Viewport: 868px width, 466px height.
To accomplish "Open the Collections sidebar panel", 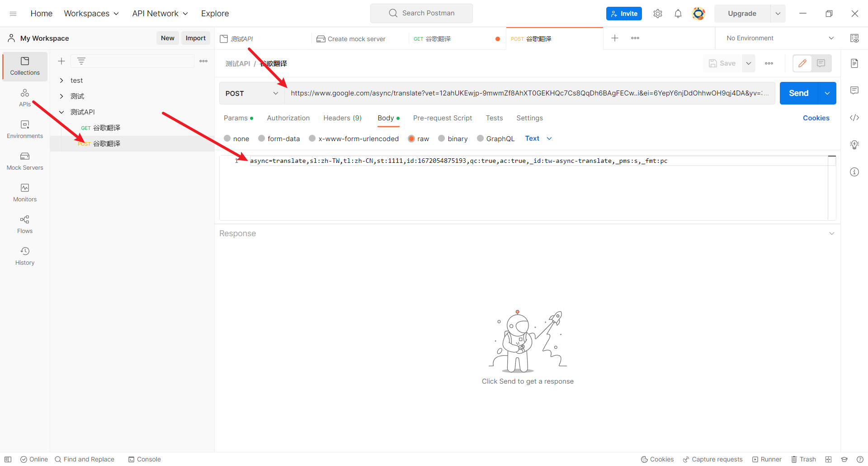I will 25,66.
